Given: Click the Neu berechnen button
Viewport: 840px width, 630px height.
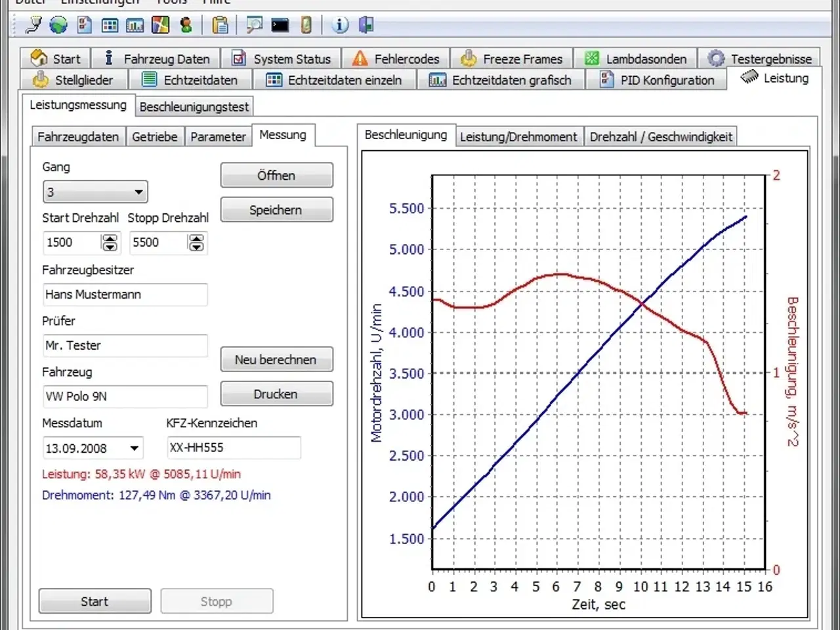Looking at the screenshot, I should 276,360.
